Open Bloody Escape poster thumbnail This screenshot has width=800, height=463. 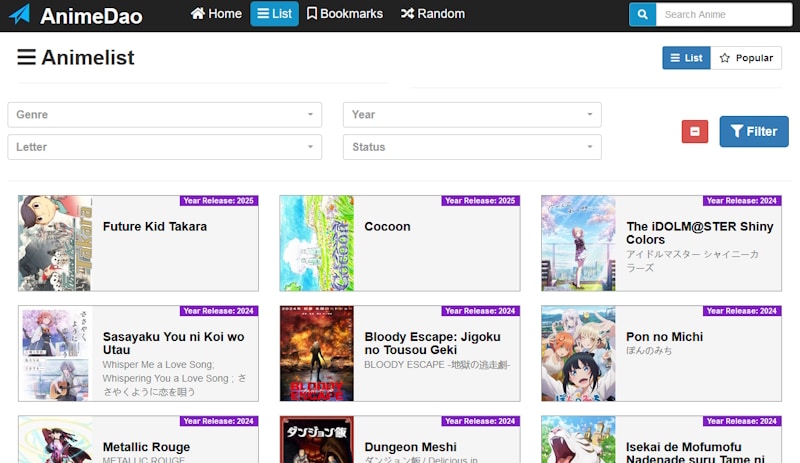pyautogui.click(x=317, y=353)
